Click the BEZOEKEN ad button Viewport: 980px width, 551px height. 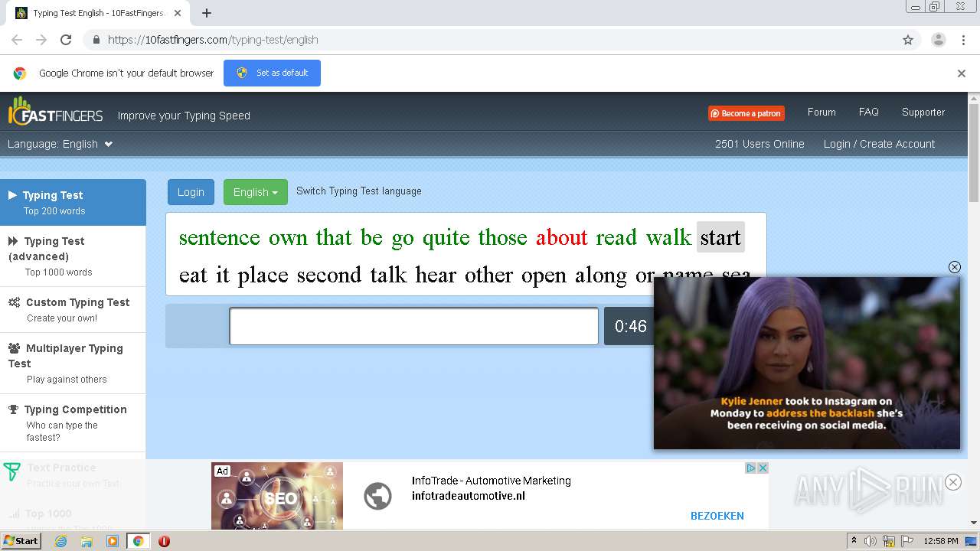[x=717, y=516]
